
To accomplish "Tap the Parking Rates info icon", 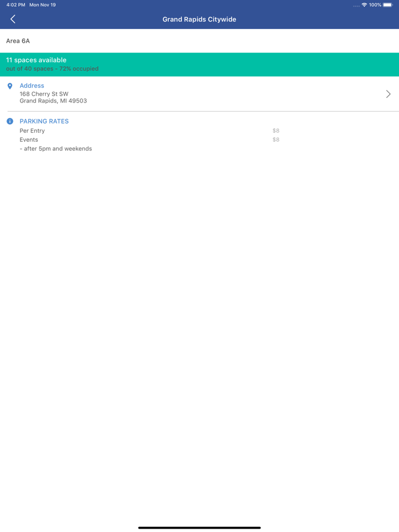I will [x=10, y=121].
